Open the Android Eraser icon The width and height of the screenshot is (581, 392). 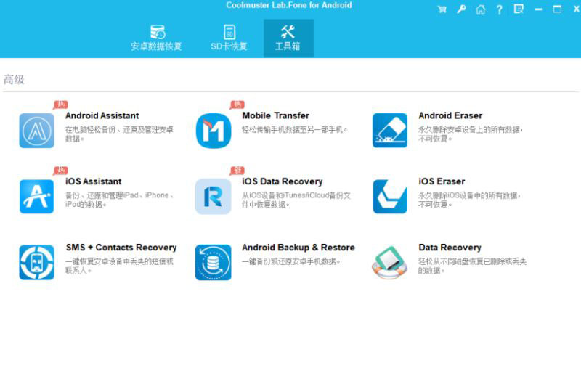click(x=390, y=131)
